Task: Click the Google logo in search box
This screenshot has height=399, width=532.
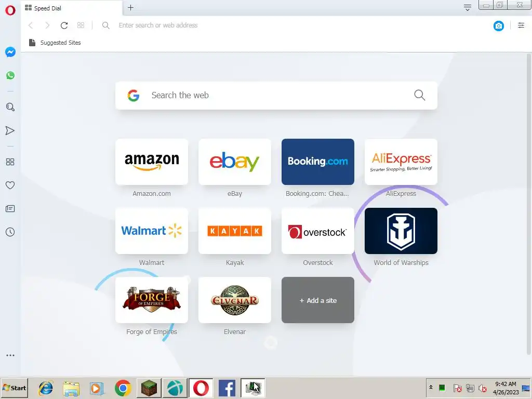Action: (134, 96)
